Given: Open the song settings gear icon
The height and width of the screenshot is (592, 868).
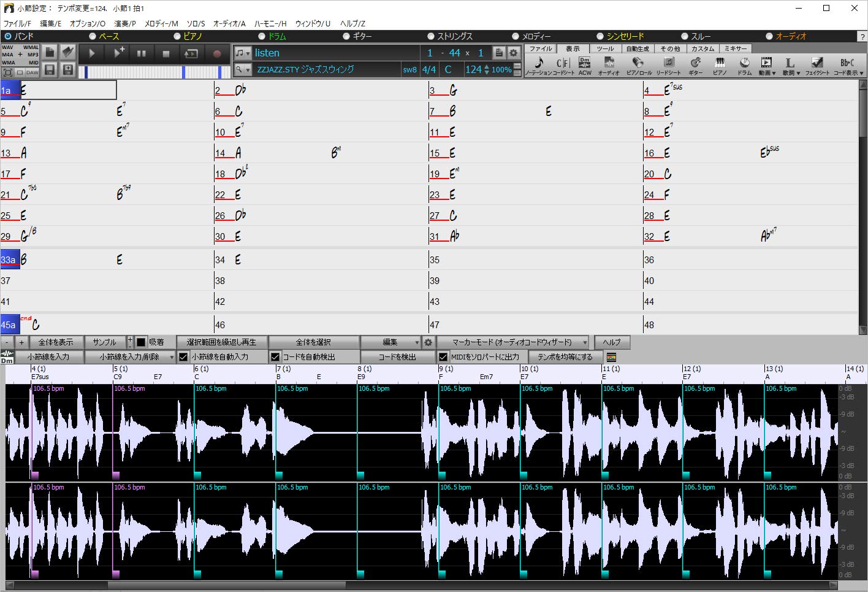Looking at the screenshot, I should point(514,53).
